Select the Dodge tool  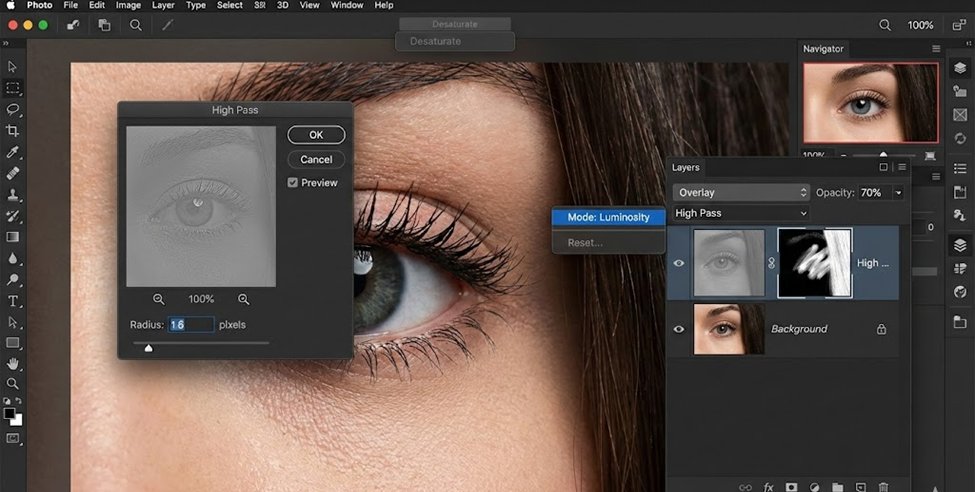pos(12,279)
